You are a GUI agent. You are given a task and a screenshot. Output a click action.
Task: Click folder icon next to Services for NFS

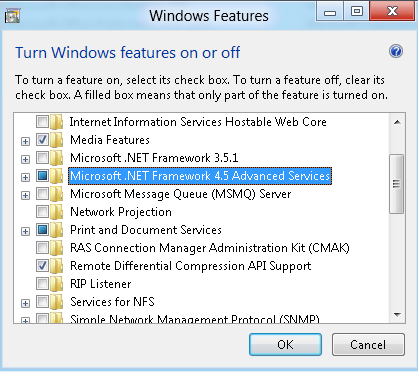[57, 302]
